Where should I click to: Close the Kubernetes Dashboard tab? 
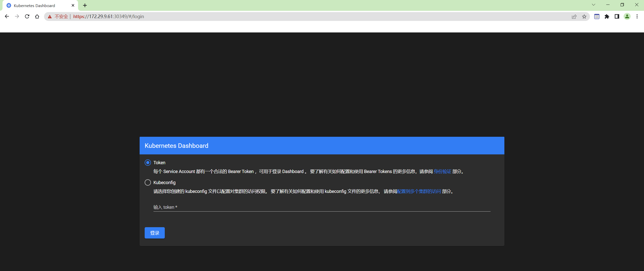click(x=73, y=5)
